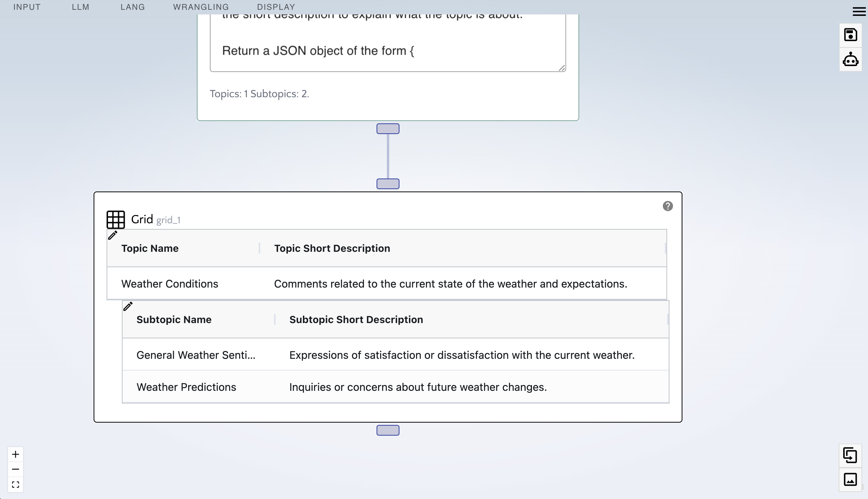
Task: Open the INPUT menu
Action: pos(27,7)
